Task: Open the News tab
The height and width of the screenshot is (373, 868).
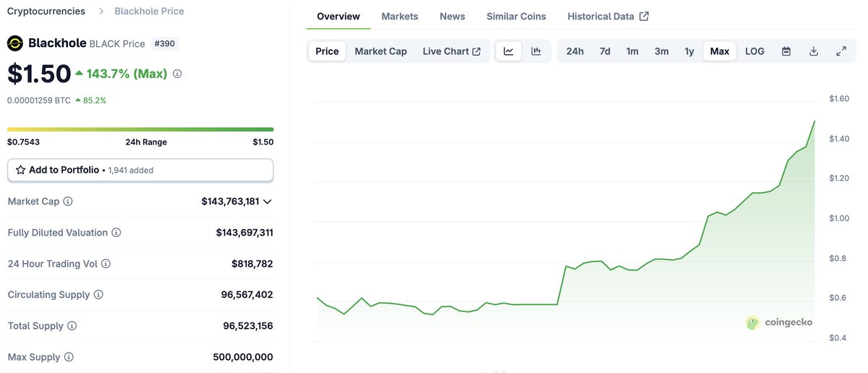Action: (x=453, y=16)
